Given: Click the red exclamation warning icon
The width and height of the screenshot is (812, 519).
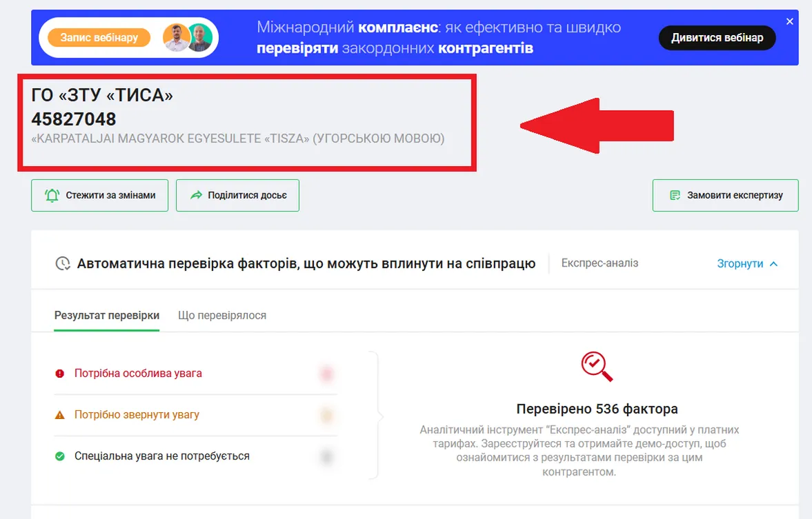Looking at the screenshot, I should tap(59, 373).
